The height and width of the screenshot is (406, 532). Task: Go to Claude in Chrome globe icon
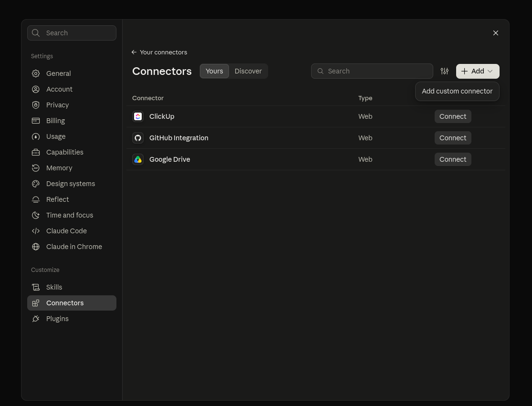coord(36,247)
